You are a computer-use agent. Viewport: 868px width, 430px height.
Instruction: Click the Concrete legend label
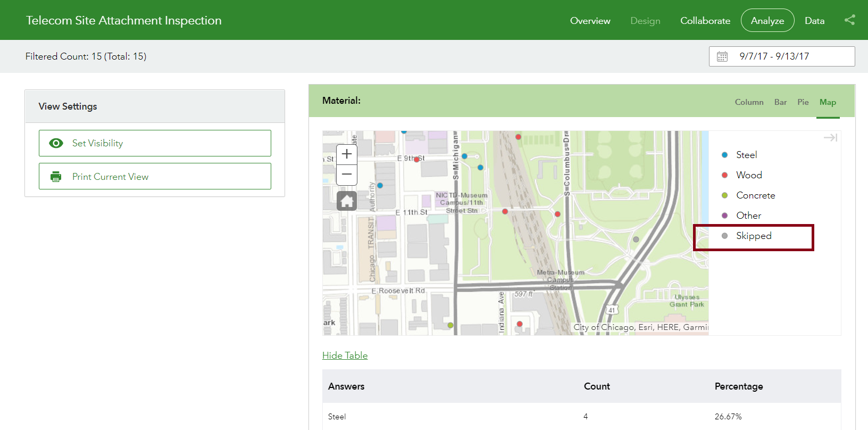[x=756, y=195]
